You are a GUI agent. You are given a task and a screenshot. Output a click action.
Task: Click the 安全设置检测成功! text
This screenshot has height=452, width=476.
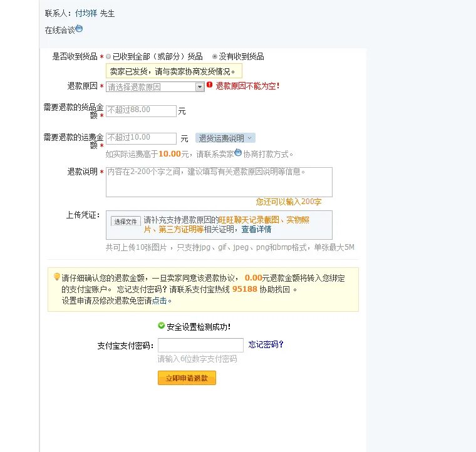click(x=199, y=327)
